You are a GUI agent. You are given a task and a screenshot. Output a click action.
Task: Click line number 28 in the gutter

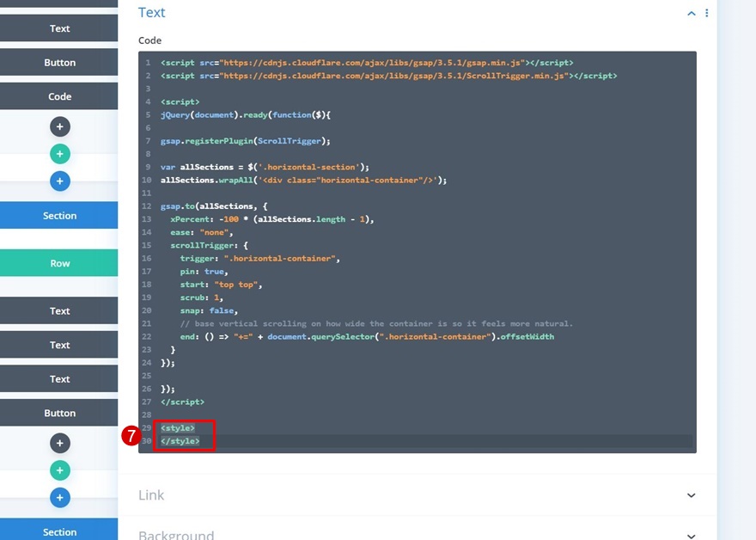(147, 414)
